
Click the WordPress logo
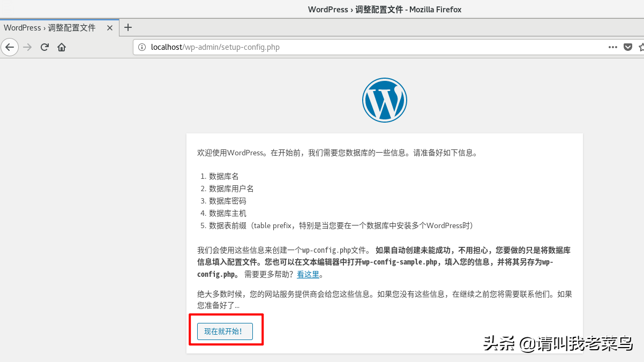(x=384, y=100)
